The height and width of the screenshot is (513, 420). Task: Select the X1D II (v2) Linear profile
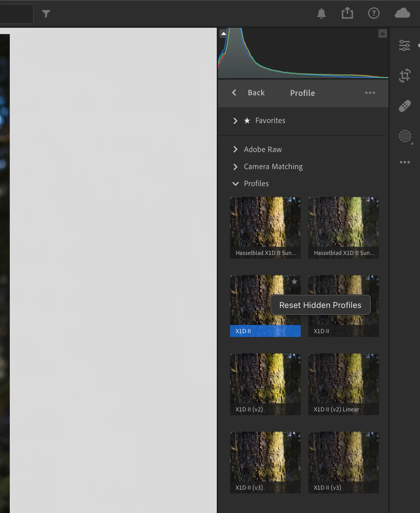(344, 384)
